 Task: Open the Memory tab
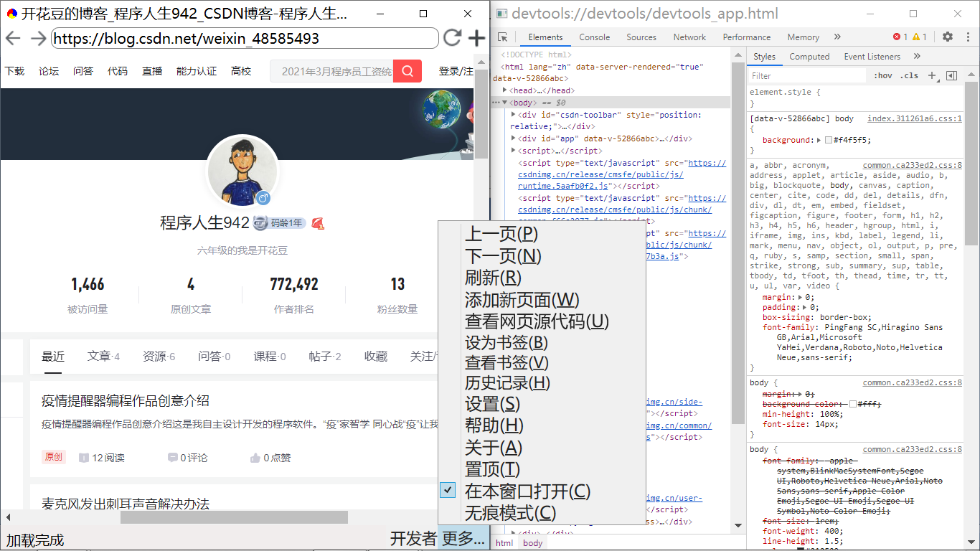tap(803, 37)
